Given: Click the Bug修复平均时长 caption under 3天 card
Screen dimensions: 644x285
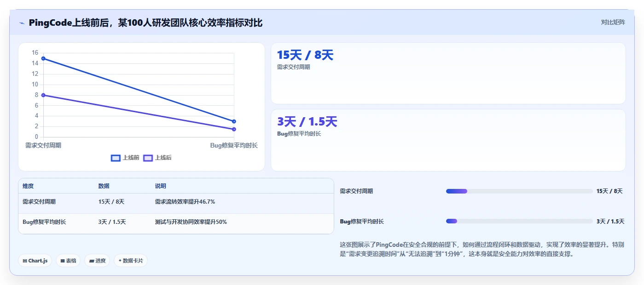Looking at the screenshot, I should [x=299, y=134].
